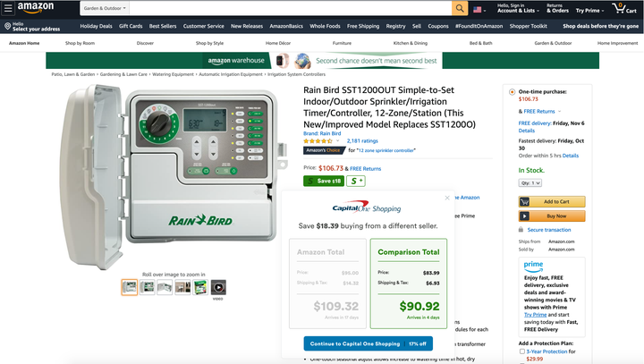Click the green Save $18 button
The image size is (644, 364).
(323, 181)
